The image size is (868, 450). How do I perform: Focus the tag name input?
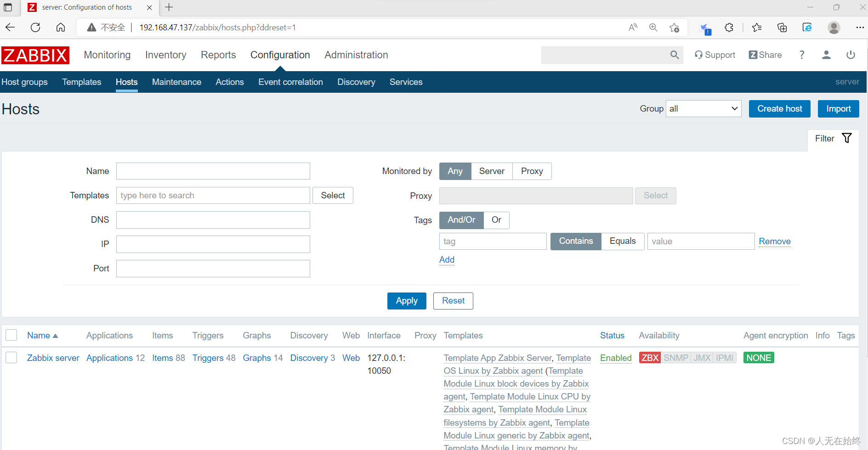pyautogui.click(x=493, y=241)
